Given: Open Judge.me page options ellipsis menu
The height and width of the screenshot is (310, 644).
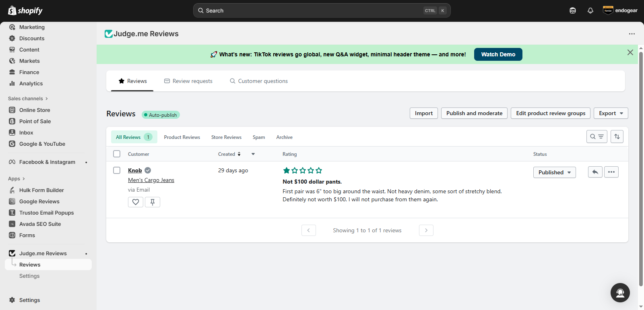Looking at the screenshot, I should pos(632,34).
